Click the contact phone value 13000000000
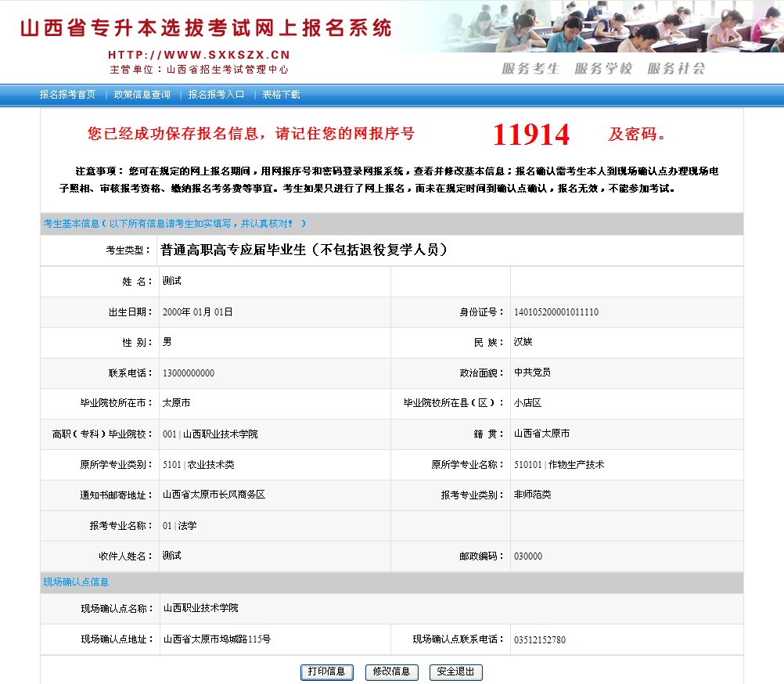This screenshot has height=684, width=784. (x=188, y=373)
